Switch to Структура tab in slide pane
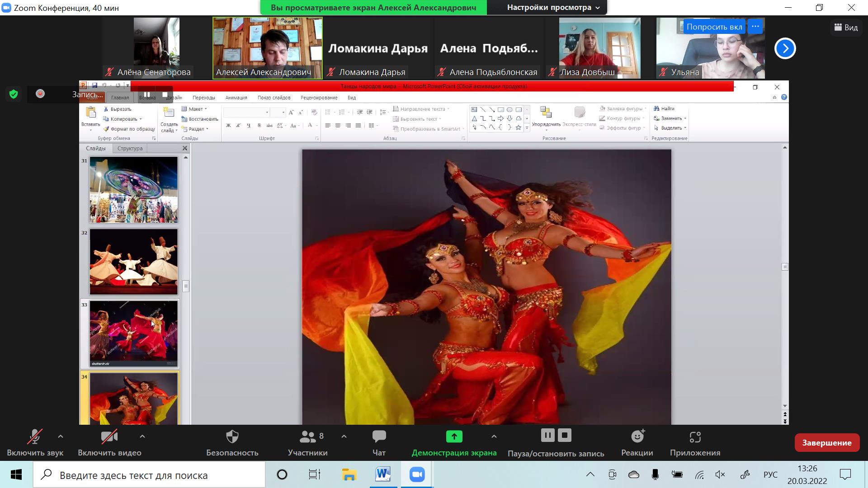This screenshot has height=488, width=868. [x=130, y=148]
